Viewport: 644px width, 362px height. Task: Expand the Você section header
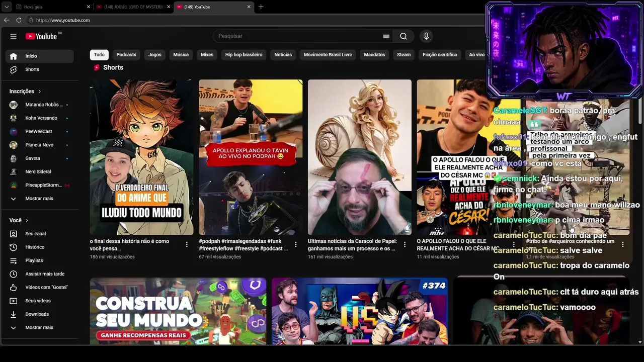(x=19, y=220)
